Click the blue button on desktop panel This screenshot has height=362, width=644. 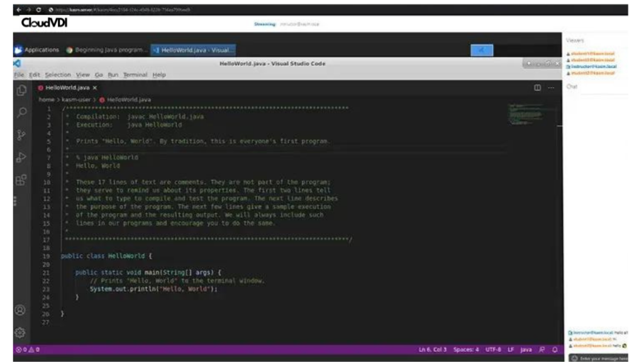tap(482, 50)
